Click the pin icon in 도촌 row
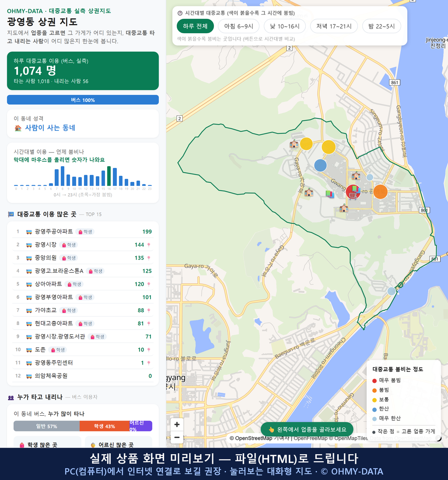The width and height of the screenshot is (448, 480). point(149,350)
